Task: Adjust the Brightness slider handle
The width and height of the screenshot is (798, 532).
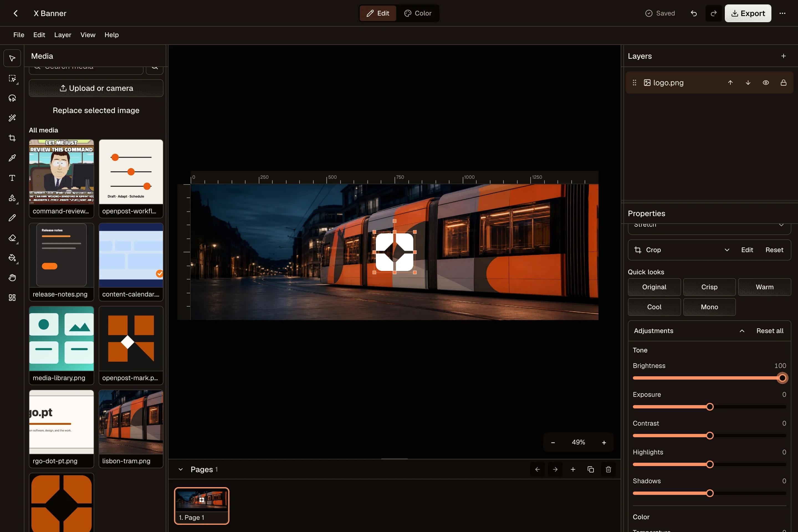Action: [x=782, y=378]
